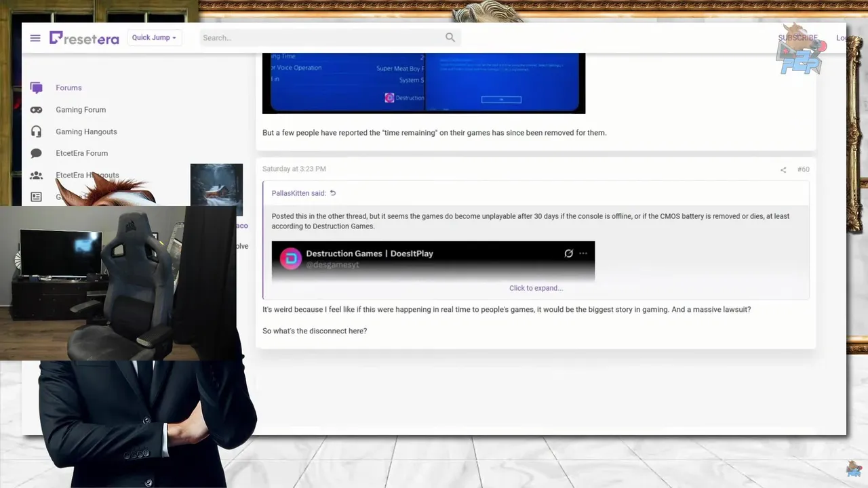
Task: Click the 'time remaining' sentence in the upper post
Action: (x=435, y=133)
